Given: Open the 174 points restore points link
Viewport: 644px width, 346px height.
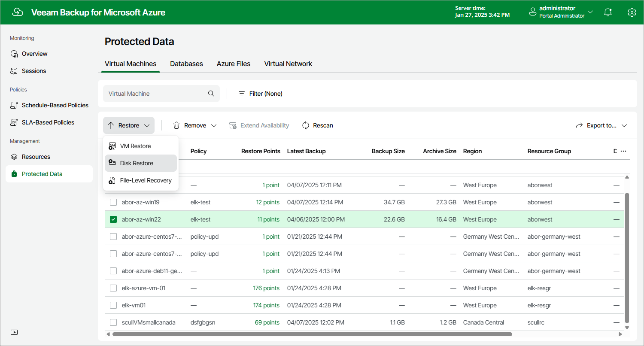Looking at the screenshot, I should click(x=266, y=305).
